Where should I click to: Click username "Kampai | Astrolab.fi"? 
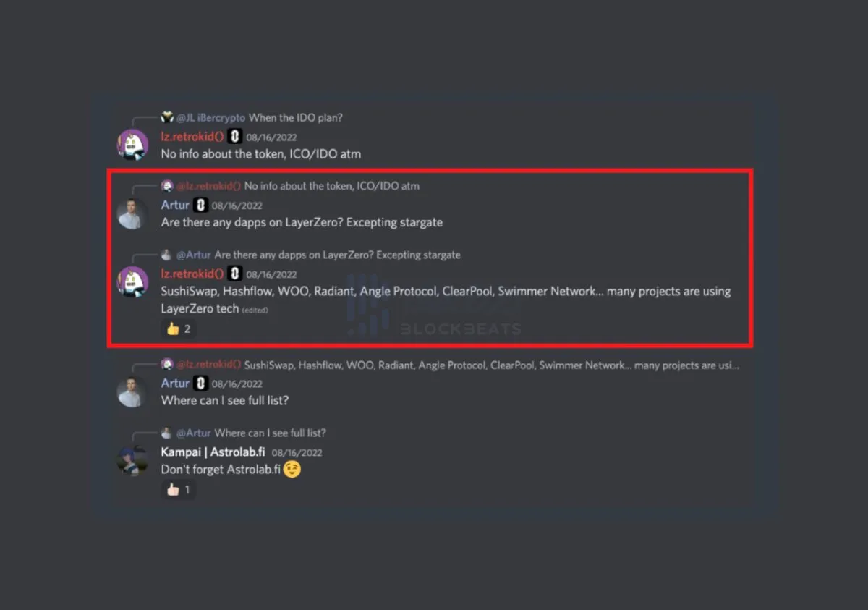tap(213, 452)
